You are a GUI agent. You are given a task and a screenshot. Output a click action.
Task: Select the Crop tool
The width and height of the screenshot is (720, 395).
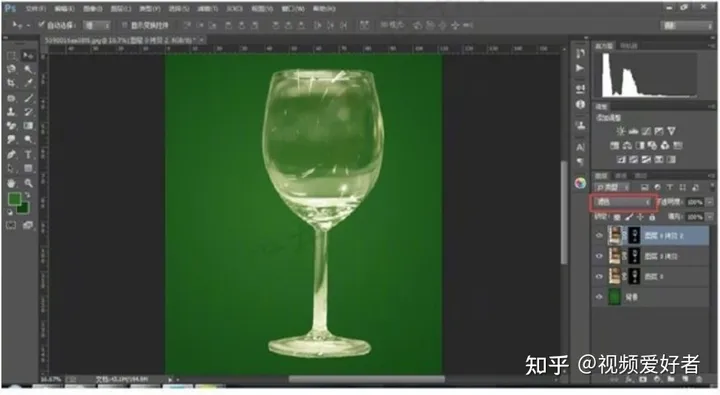[x=11, y=83]
